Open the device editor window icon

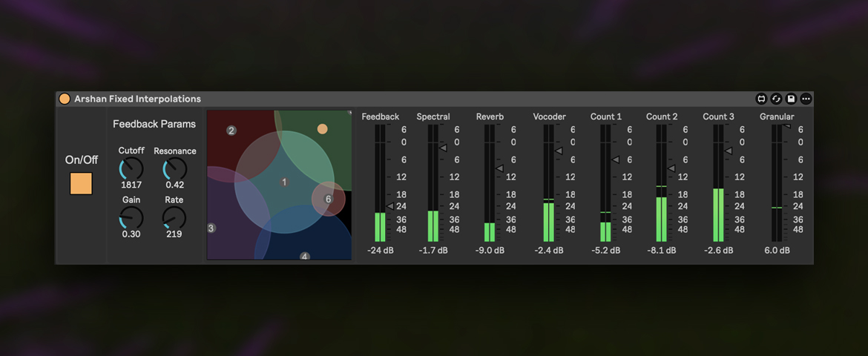point(761,99)
